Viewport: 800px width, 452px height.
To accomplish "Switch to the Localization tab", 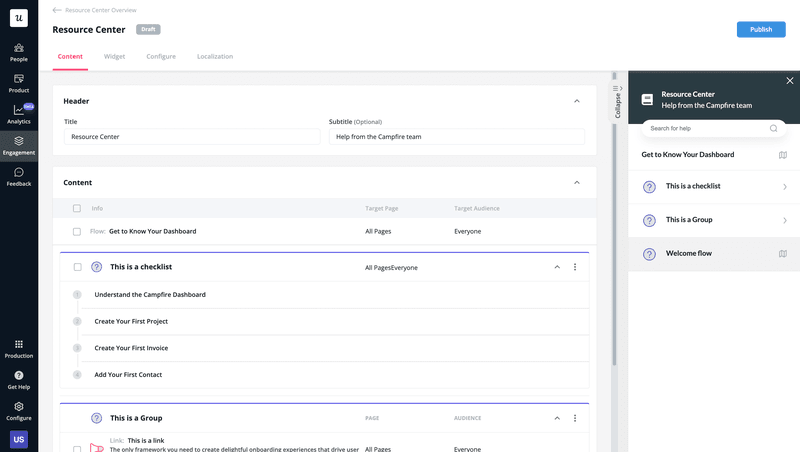I will tap(215, 57).
